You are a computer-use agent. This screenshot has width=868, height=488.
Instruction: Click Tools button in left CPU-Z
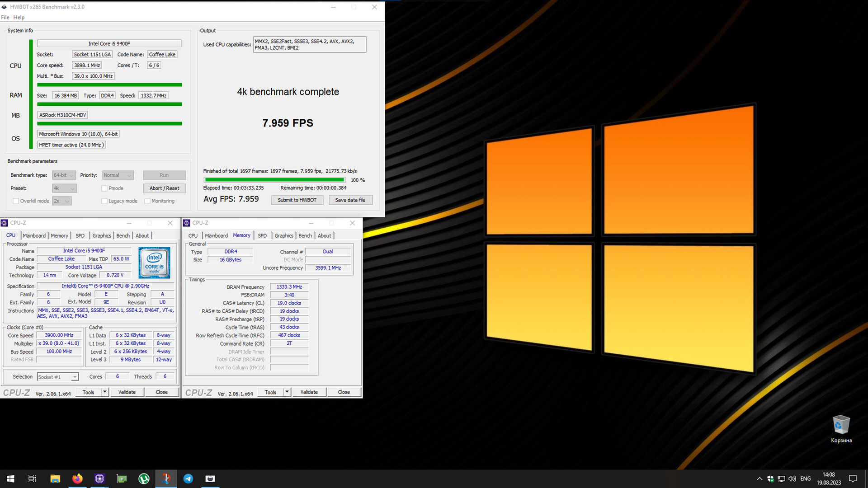click(x=89, y=392)
